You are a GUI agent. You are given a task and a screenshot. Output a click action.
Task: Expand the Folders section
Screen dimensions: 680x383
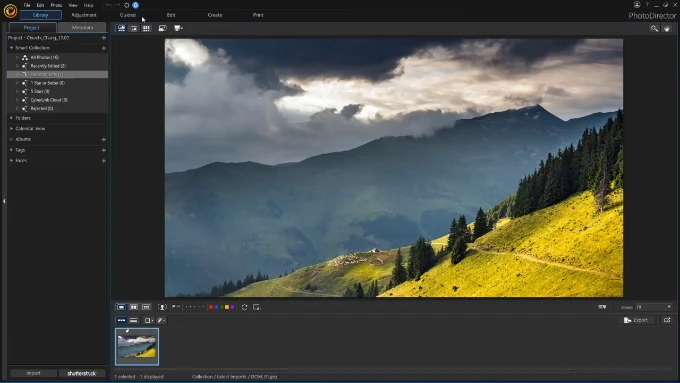[11, 118]
